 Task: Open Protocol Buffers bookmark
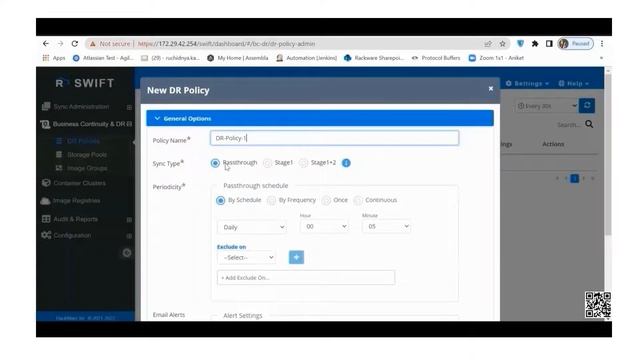tap(436, 58)
